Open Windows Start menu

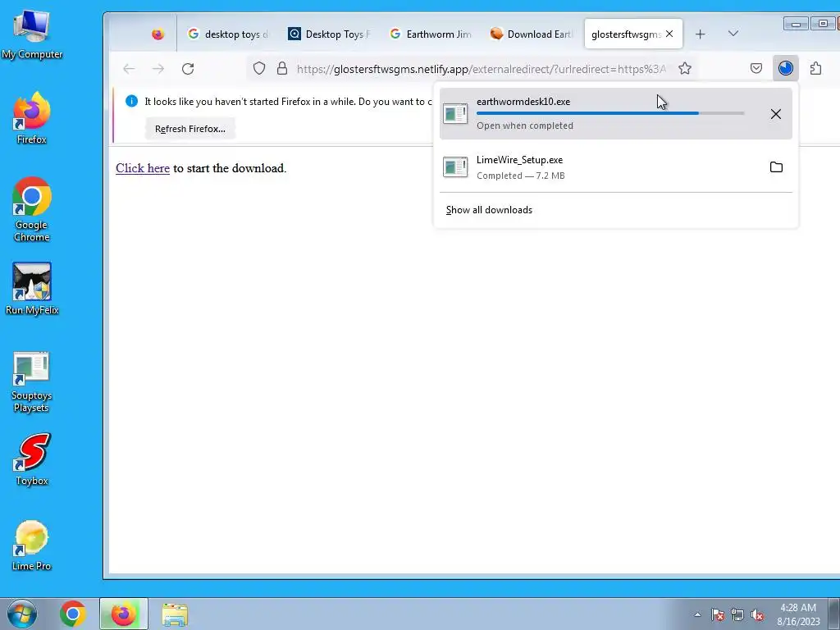(x=21, y=614)
